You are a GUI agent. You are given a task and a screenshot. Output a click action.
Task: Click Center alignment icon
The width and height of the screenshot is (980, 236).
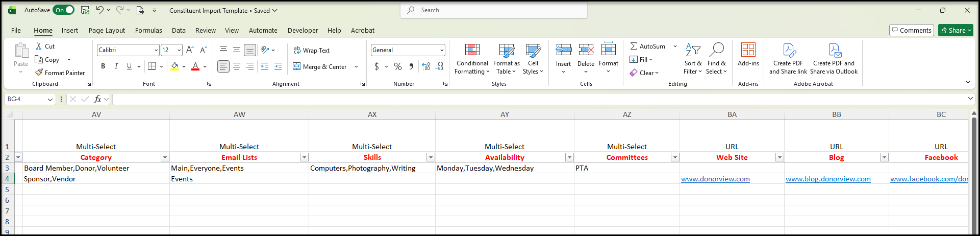[237, 66]
